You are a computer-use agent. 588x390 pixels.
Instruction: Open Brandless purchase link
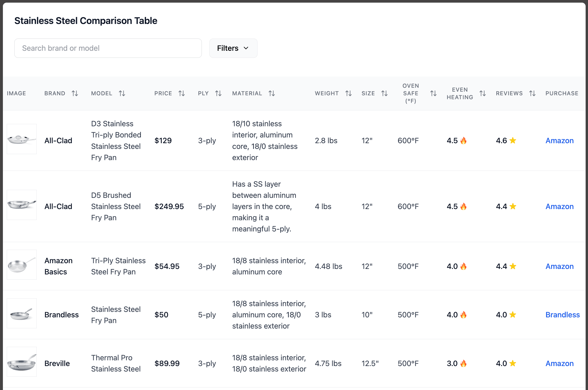(563, 315)
